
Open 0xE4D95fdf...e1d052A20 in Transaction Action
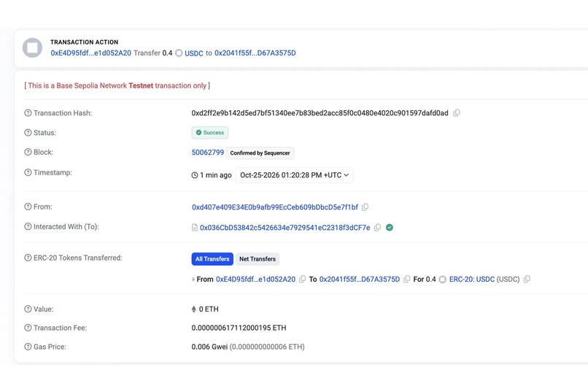90,53
